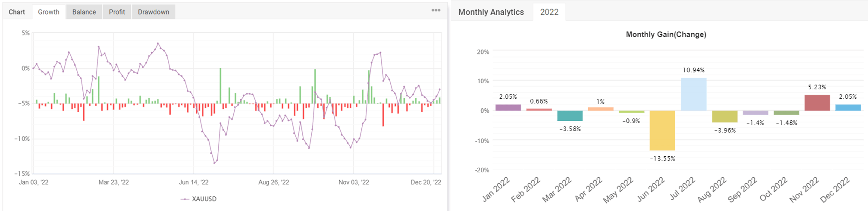Click the Mar 2022 teal loss bar
The width and height of the screenshot is (868, 211).
[570, 116]
